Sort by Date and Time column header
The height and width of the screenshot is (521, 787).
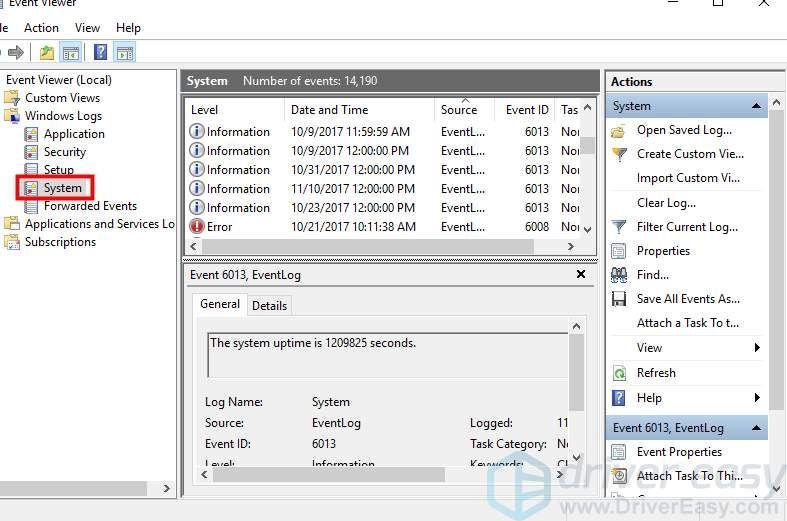click(x=359, y=110)
